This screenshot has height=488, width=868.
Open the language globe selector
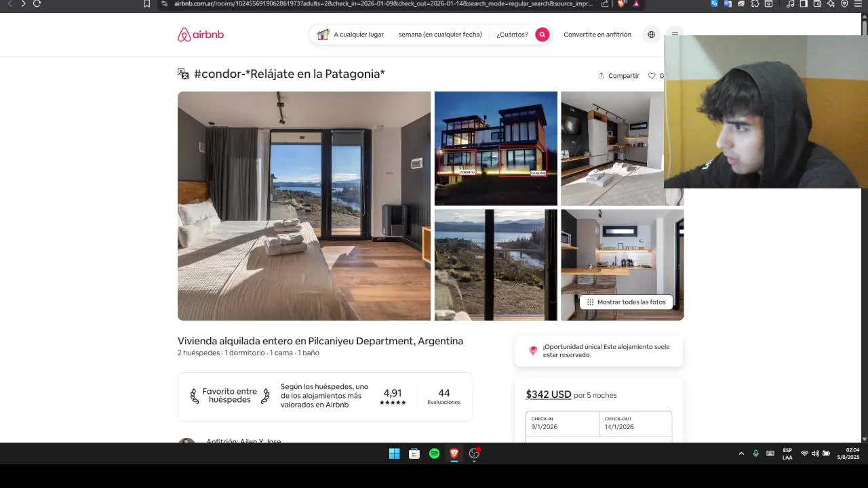pos(651,35)
